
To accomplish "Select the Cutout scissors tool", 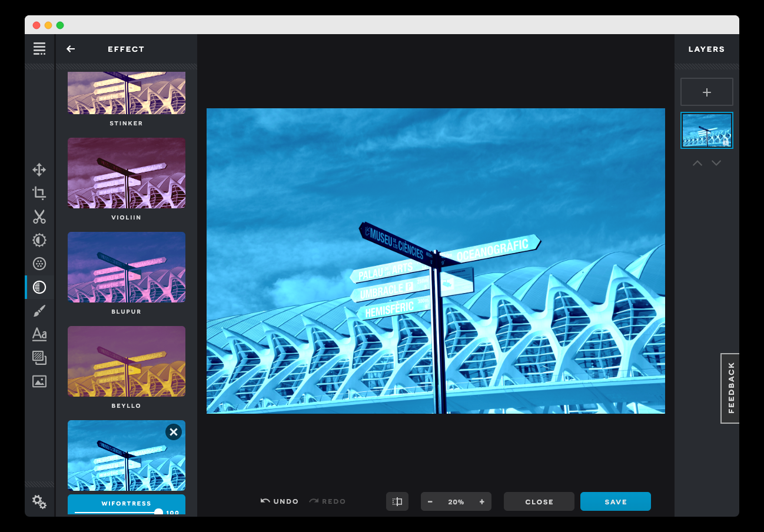I will [x=39, y=217].
